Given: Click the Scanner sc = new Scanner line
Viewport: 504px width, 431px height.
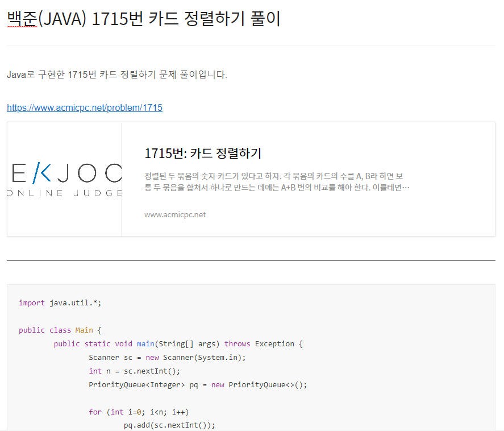Looking at the screenshot, I should [167, 358].
